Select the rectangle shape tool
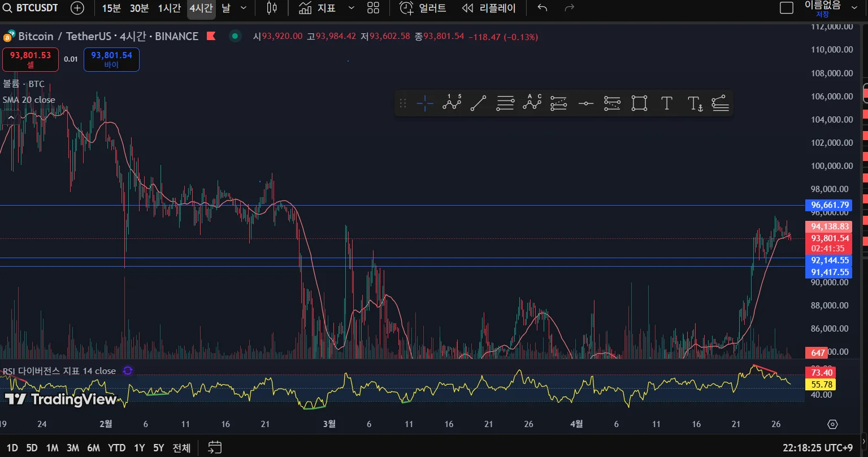 coord(639,103)
